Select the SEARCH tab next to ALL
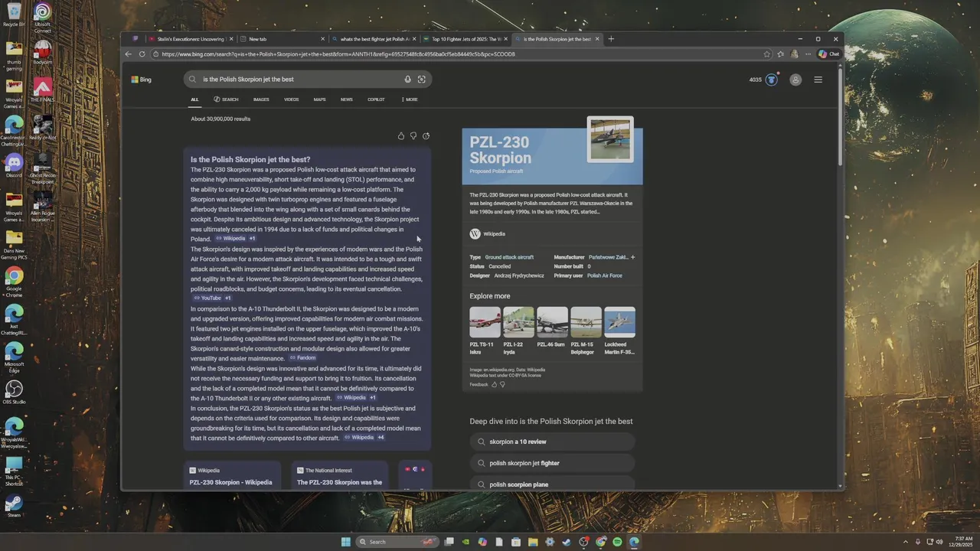 (226, 99)
